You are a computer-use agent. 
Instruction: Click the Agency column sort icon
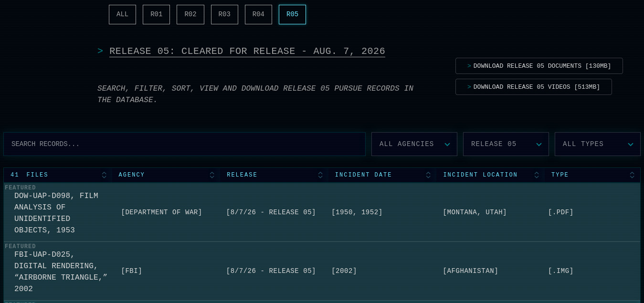pos(212,175)
